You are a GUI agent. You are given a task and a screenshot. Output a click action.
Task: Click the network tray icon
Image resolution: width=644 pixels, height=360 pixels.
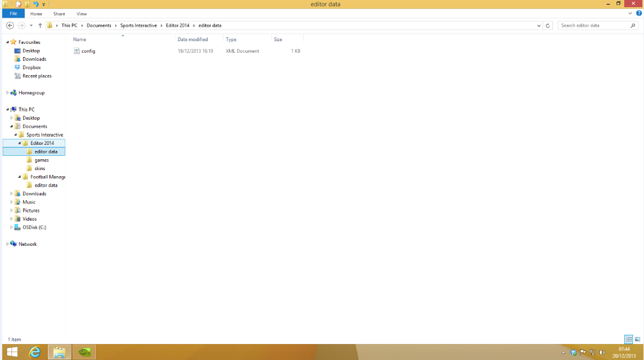(x=592, y=352)
